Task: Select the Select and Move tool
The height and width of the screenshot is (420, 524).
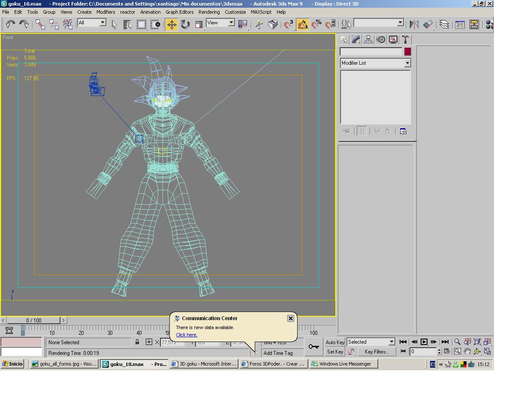Action: [172, 24]
